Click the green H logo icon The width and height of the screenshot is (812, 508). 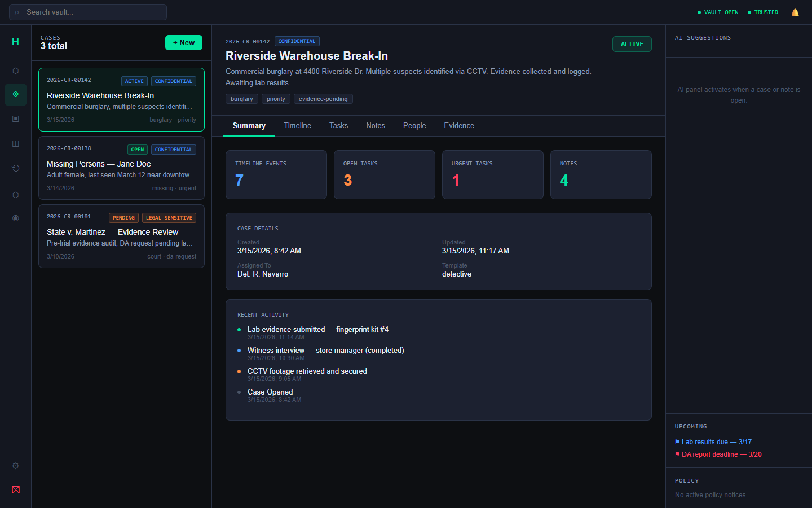pos(15,42)
